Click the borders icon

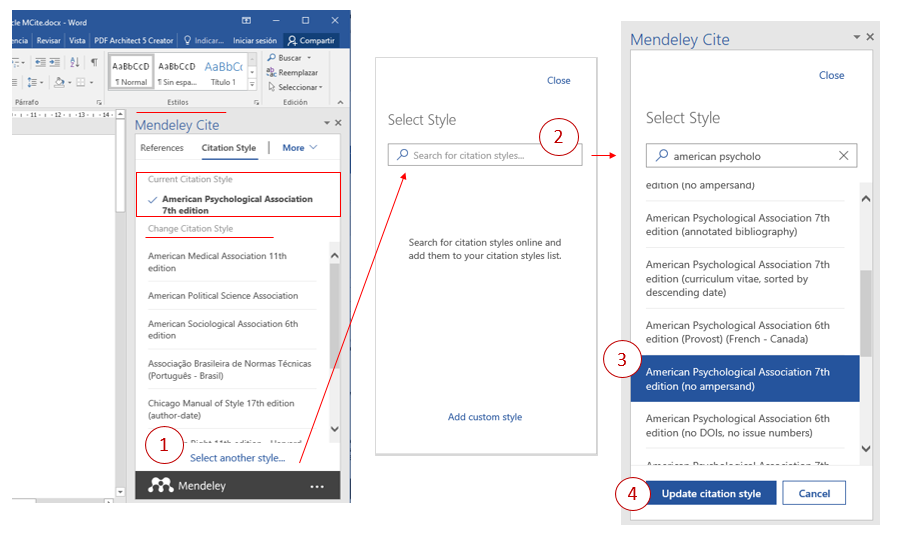click(81, 82)
